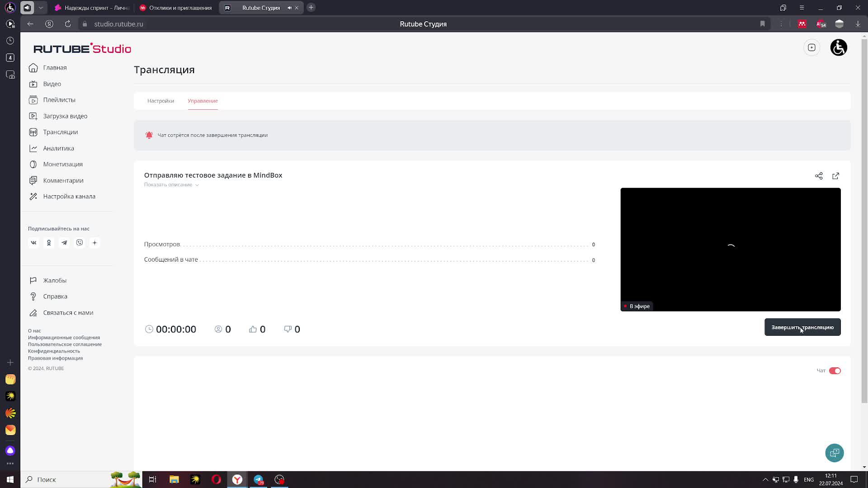Image resolution: width=868 pixels, height=488 pixels.
Task: Mute the Rutube Студия browser tab audio
Action: click(289, 8)
